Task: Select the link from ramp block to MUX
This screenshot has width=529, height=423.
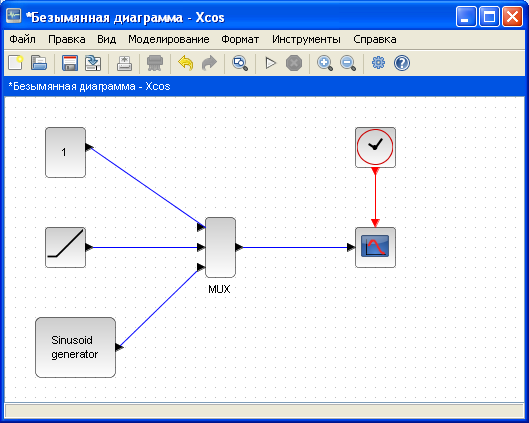Action: tap(145, 247)
